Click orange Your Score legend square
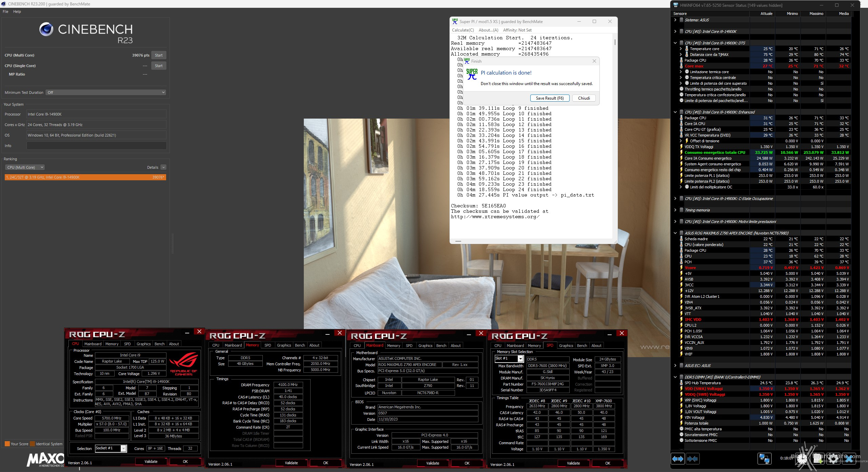The width and height of the screenshot is (868, 472). [7, 444]
